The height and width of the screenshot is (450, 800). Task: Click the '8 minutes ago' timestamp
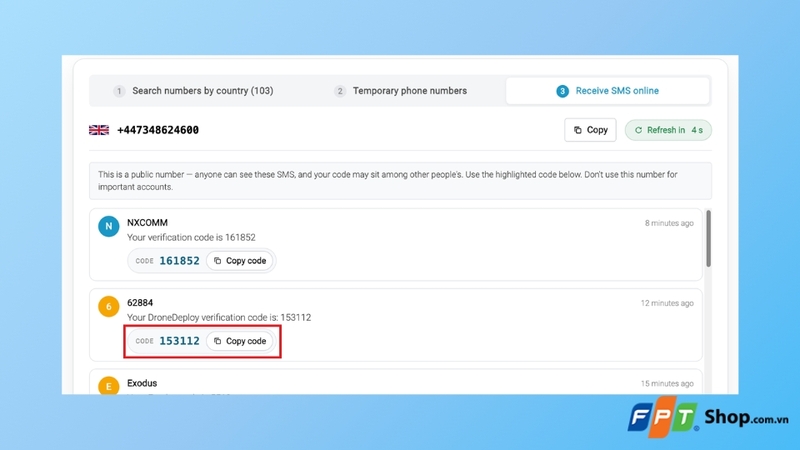pyautogui.click(x=669, y=223)
